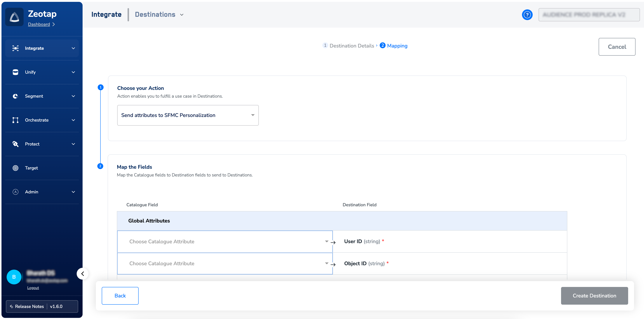
Task: Click the Zeotap logo icon
Action: [15, 17]
